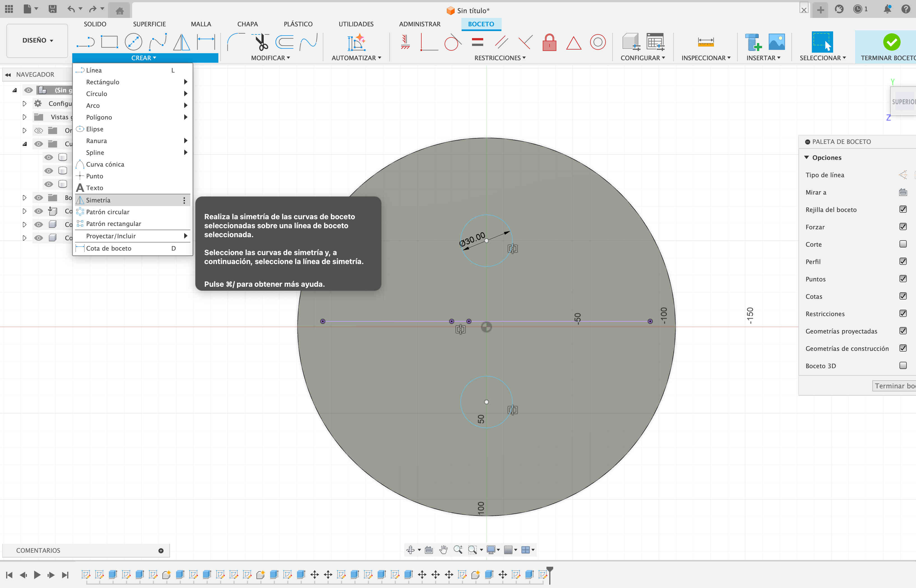Apply the Equal constraint icon
916x588 pixels.
click(478, 42)
